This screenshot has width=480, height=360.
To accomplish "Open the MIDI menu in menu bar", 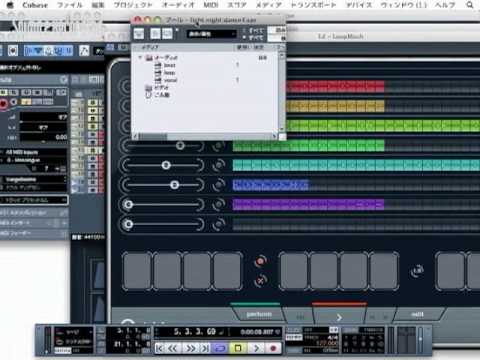I will click(211, 5).
